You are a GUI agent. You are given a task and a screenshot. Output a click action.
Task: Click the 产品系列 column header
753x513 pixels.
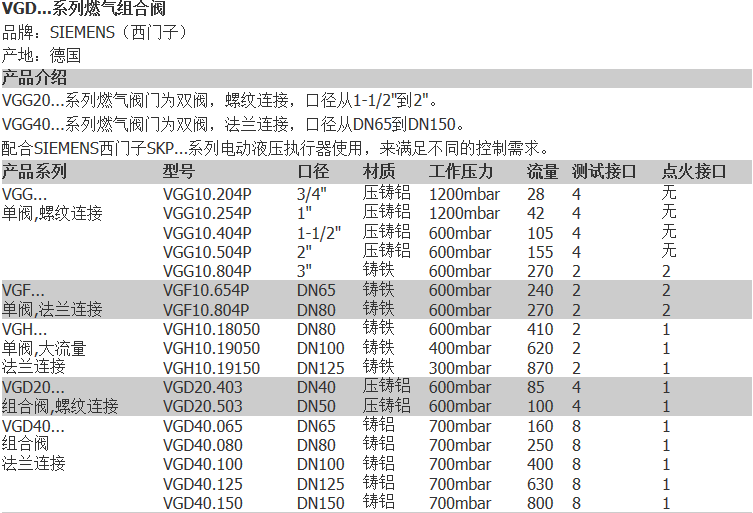[34, 171]
